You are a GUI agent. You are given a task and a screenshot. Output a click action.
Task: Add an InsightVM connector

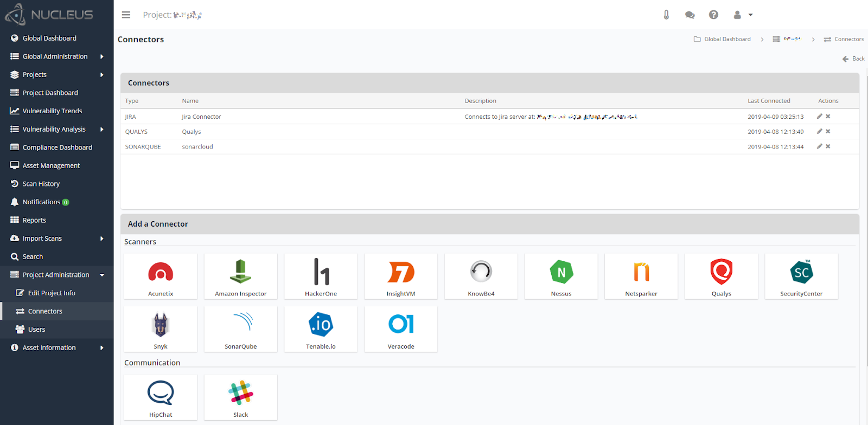[x=401, y=276]
